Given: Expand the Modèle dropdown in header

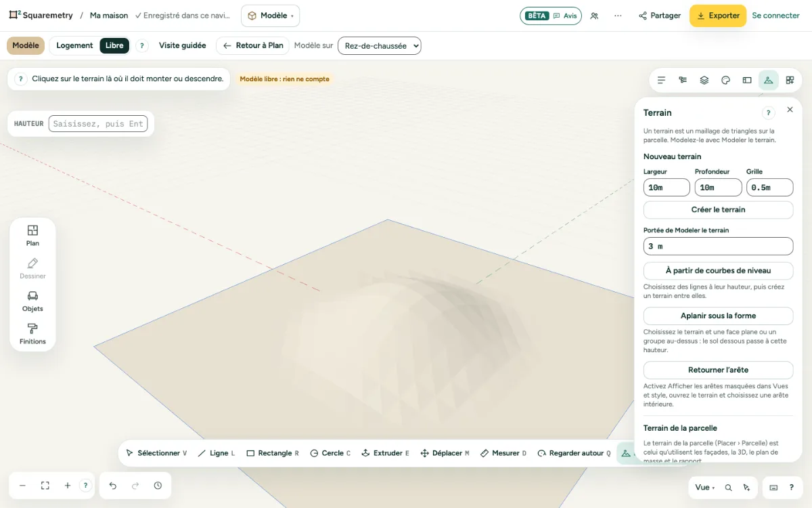Looking at the screenshot, I should coord(270,16).
